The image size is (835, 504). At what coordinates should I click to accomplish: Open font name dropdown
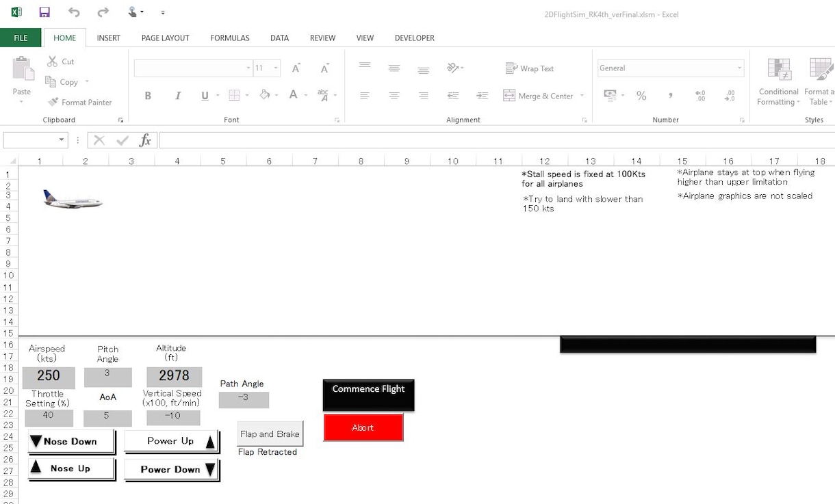coord(248,68)
